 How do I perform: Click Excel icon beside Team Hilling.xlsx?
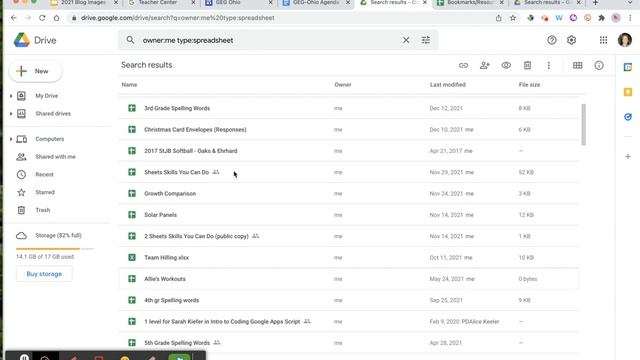pyautogui.click(x=132, y=258)
